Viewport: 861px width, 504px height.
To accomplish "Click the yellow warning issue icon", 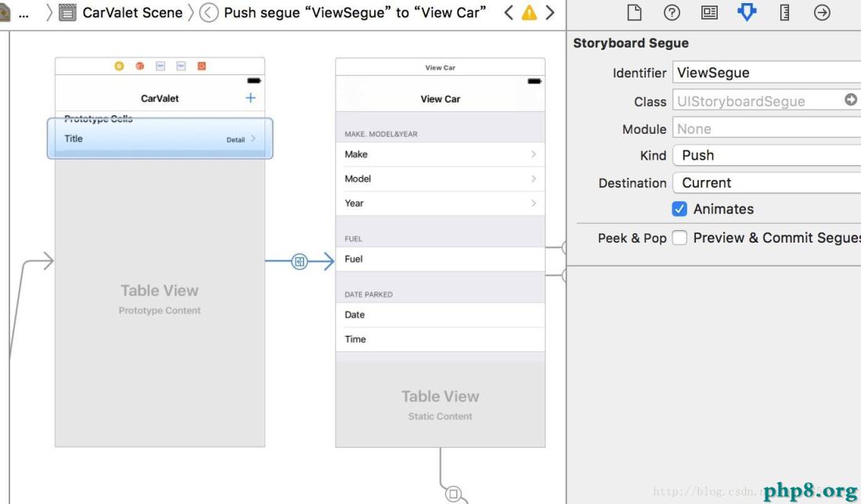I will [529, 13].
